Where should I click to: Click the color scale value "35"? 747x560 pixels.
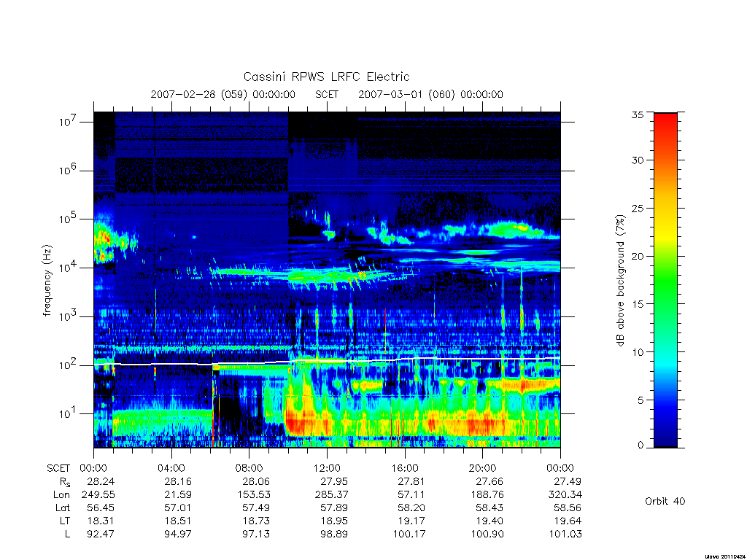point(637,114)
